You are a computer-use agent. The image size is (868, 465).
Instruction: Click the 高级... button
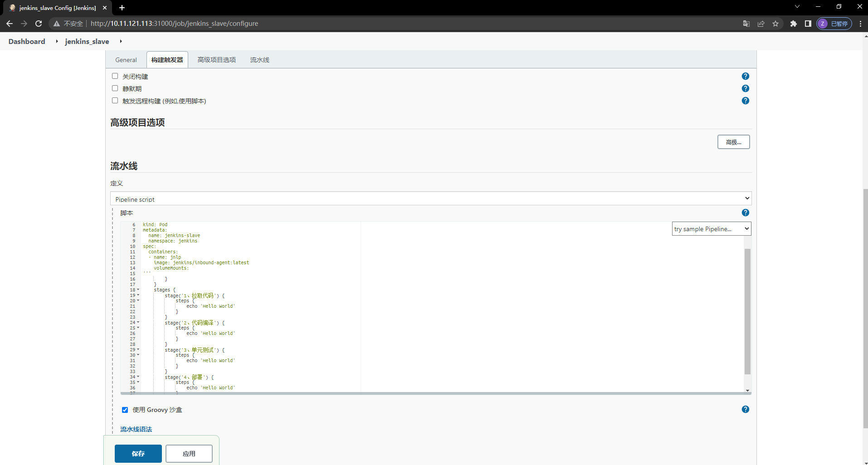(733, 142)
